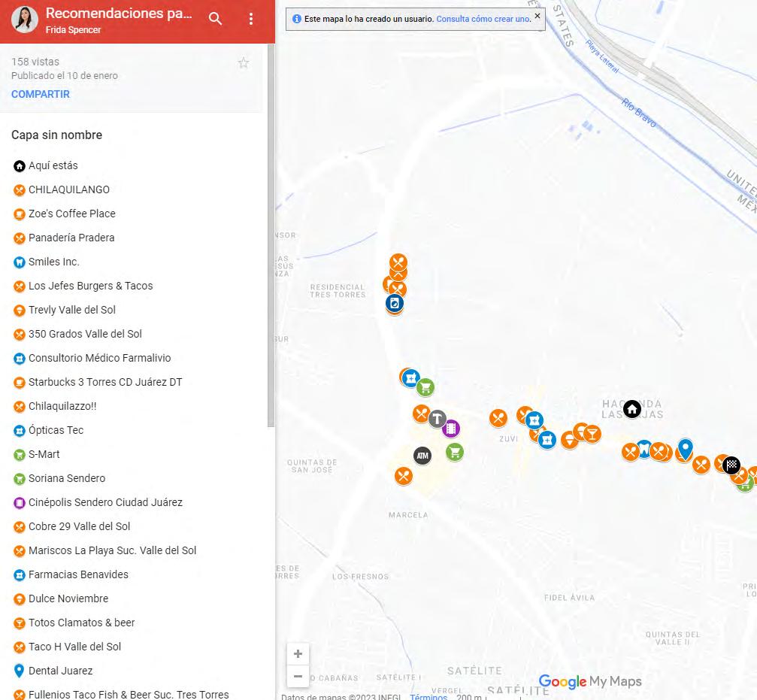Open the 'Consulta cómo crear uno' link

pos(483,19)
